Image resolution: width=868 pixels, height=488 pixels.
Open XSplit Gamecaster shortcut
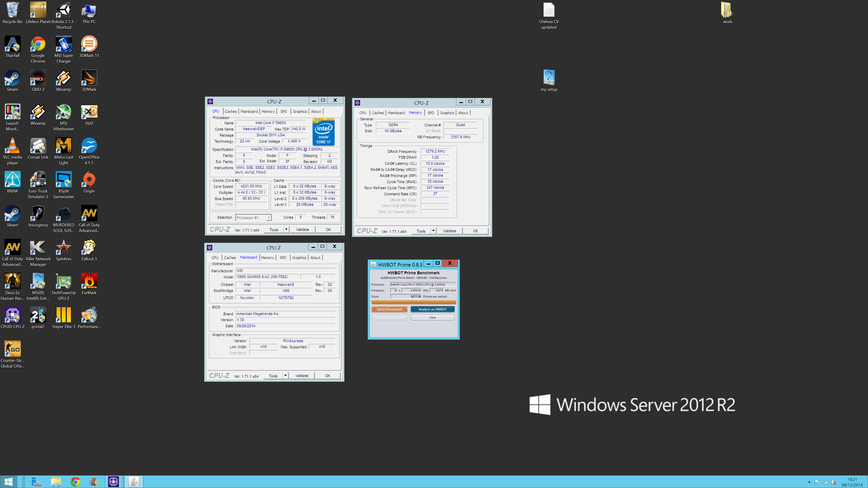coord(63,185)
